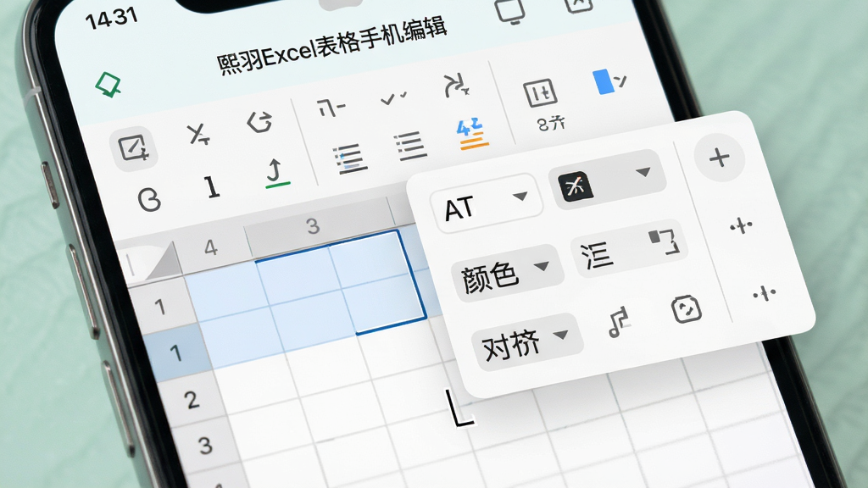The width and height of the screenshot is (868, 488).
Task: Tap the corner bracket icon in popup
Action: point(665,241)
